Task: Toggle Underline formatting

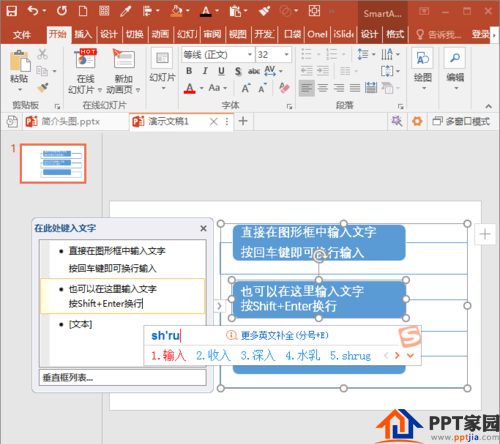Action: coord(221,71)
